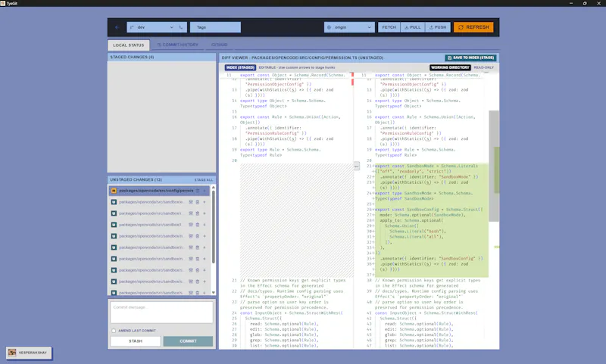The width and height of the screenshot is (606, 364).
Task: Stage the sandbox/l file with plus icon
Action: pos(205,225)
